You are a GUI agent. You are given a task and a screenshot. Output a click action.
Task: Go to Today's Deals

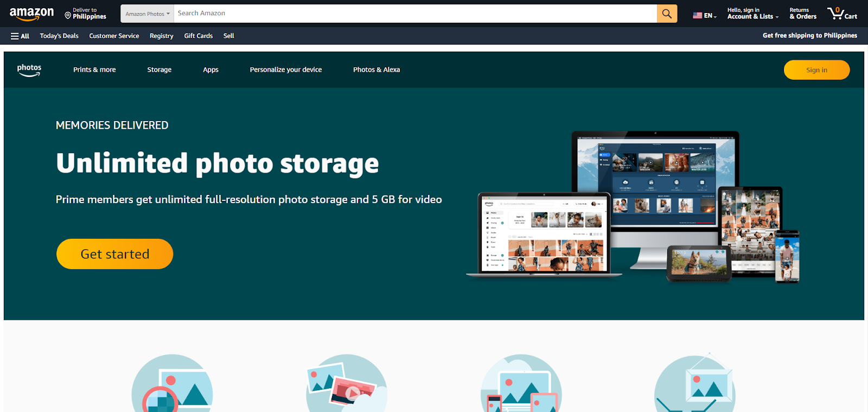tap(59, 36)
